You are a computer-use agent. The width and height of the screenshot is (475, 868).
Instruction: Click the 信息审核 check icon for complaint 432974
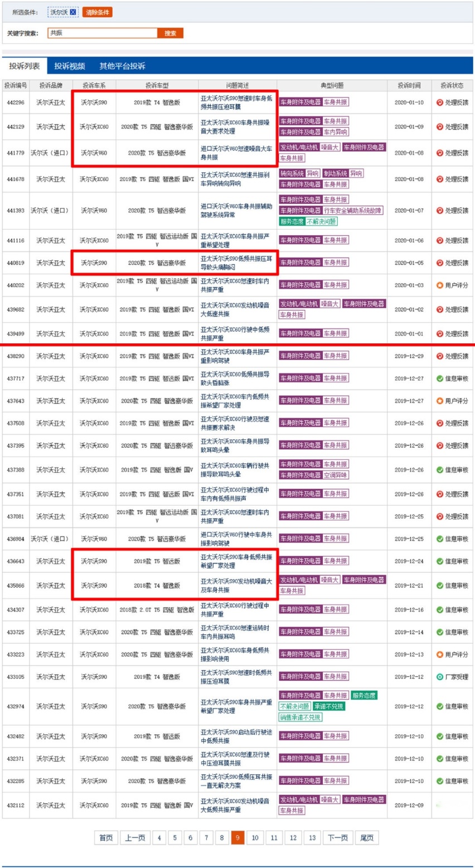pyautogui.click(x=439, y=706)
